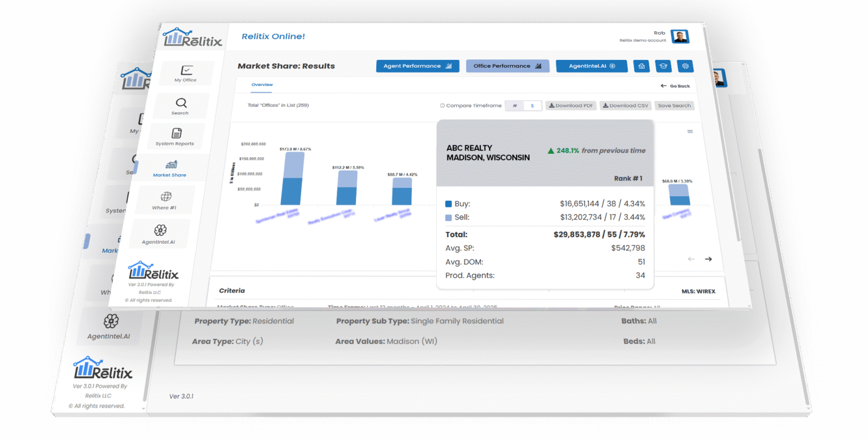Click the Avg. SP '$542,798' value
This screenshot has height=440, width=868.
(628, 248)
